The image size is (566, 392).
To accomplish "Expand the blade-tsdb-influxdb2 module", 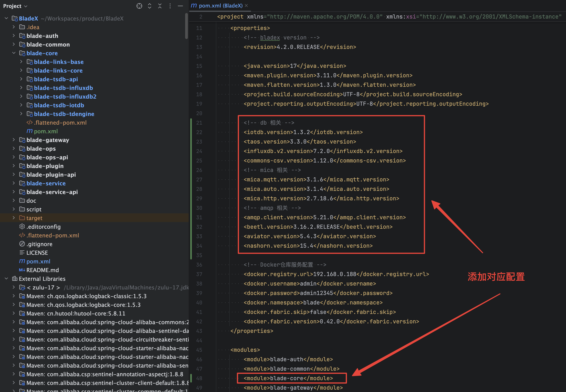I will coord(21,97).
